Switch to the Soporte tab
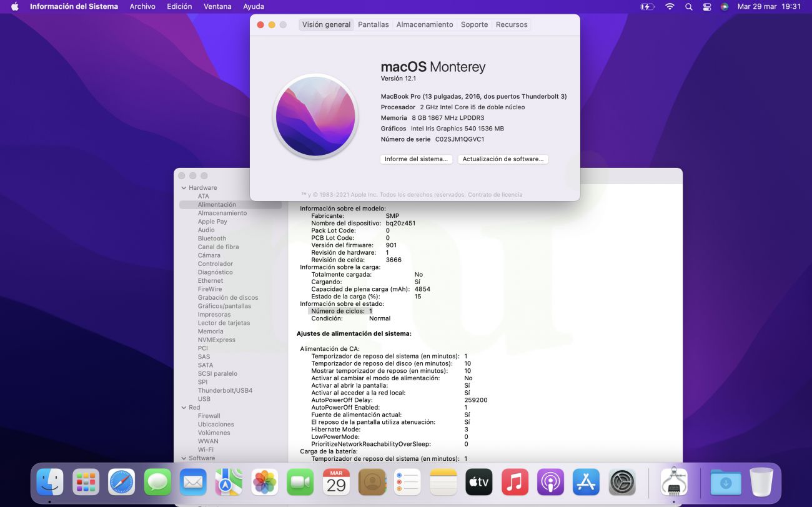 474,24
